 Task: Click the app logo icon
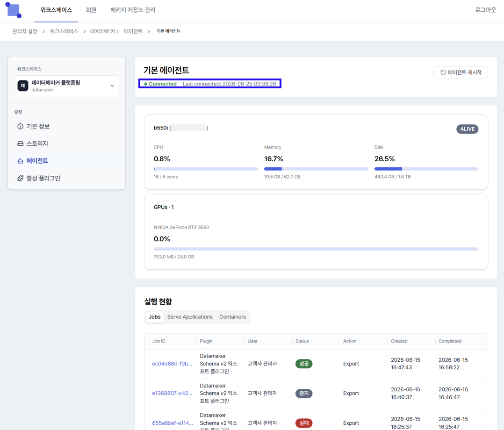14,10
